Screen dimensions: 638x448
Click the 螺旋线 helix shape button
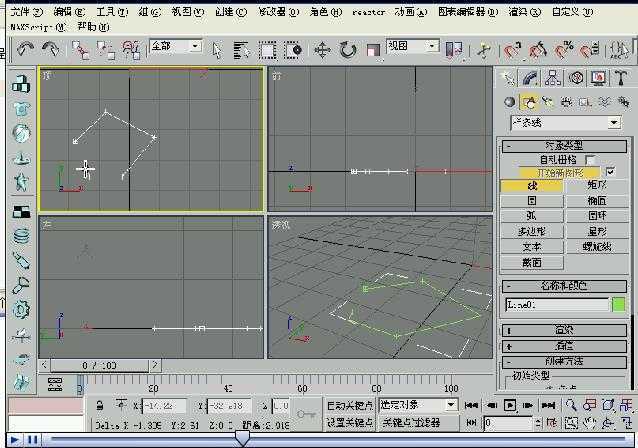tap(596, 247)
